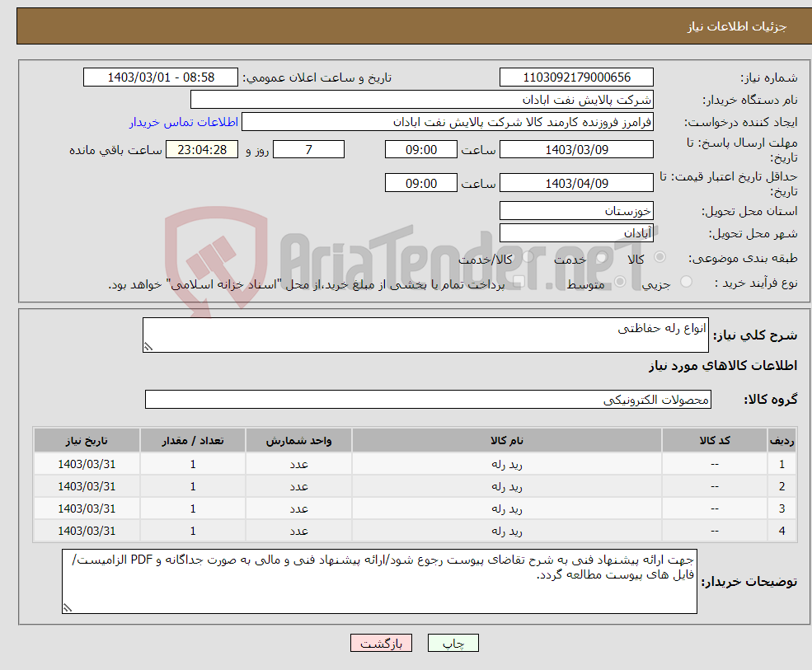Viewport: 812px width, 670px height.
Task: Select the کالا radio button
Action: click(659, 257)
